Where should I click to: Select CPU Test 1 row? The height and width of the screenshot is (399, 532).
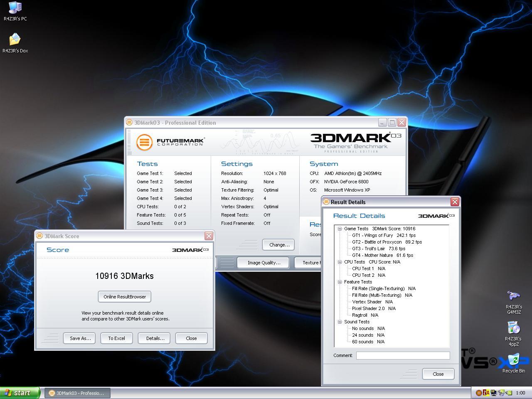pyautogui.click(x=369, y=268)
